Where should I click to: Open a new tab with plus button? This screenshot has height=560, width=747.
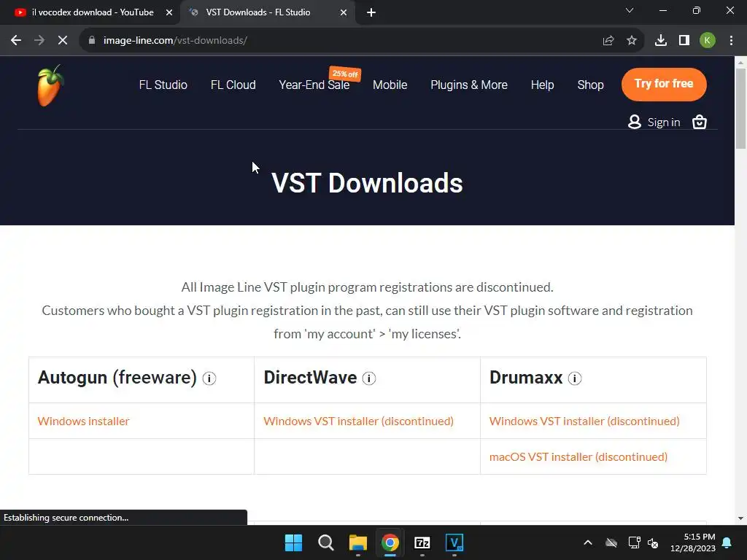[371, 12]
